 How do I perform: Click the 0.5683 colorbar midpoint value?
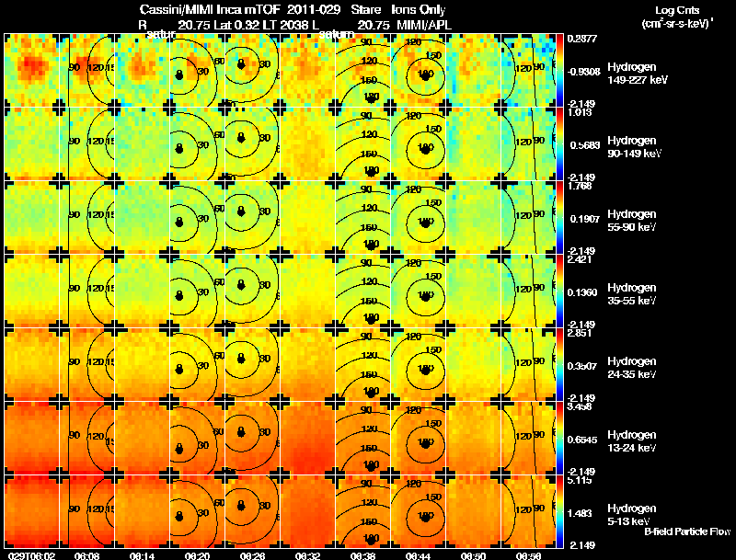pos(583,145)
